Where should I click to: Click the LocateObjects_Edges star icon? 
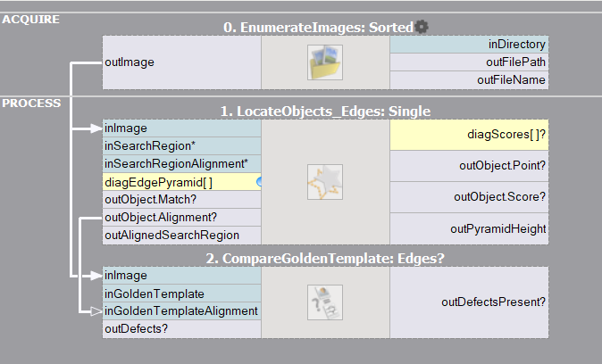point(324,181)
